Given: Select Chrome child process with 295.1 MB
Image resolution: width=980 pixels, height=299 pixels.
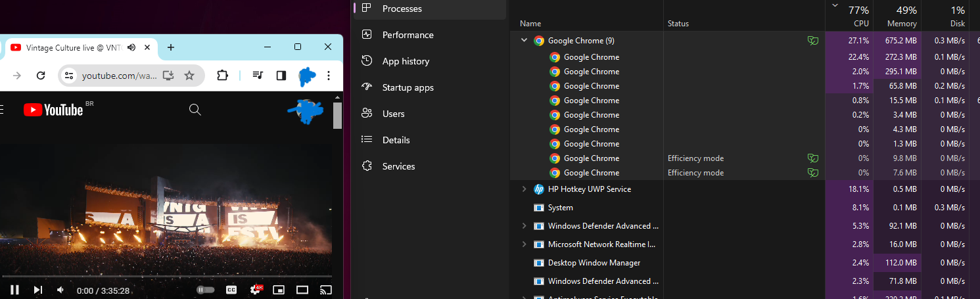Looking at the screenshot, I should [x=745, y=72].
